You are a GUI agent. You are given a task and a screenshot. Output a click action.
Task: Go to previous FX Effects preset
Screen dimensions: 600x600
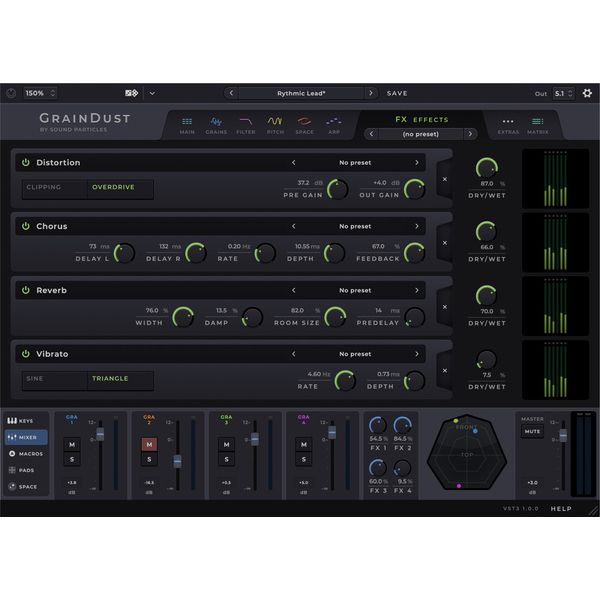[x=371, y=134]
